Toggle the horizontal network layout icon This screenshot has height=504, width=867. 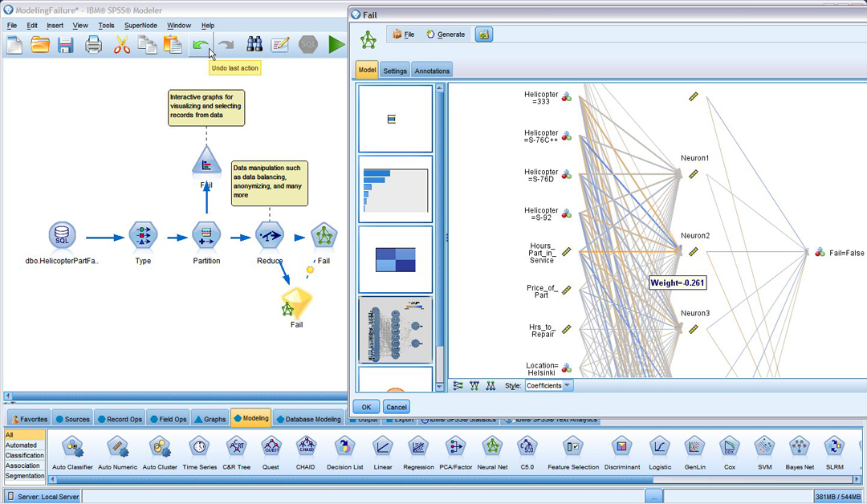[x=457, y=386]
